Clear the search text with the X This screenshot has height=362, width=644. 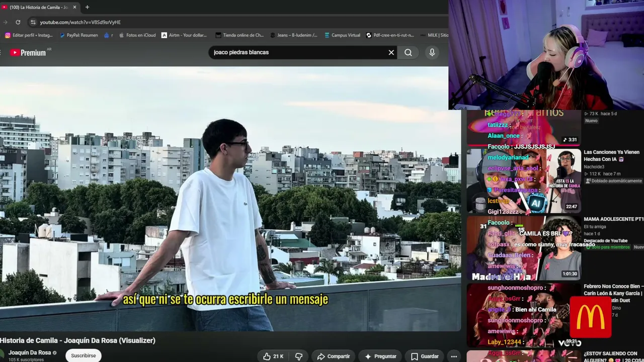[x=391, y=52]
